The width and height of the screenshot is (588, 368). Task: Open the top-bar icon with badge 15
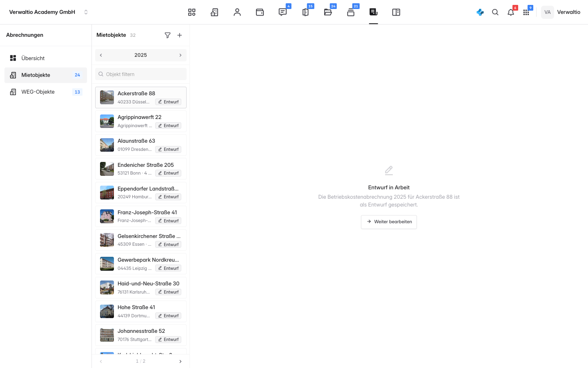[305, 12]
